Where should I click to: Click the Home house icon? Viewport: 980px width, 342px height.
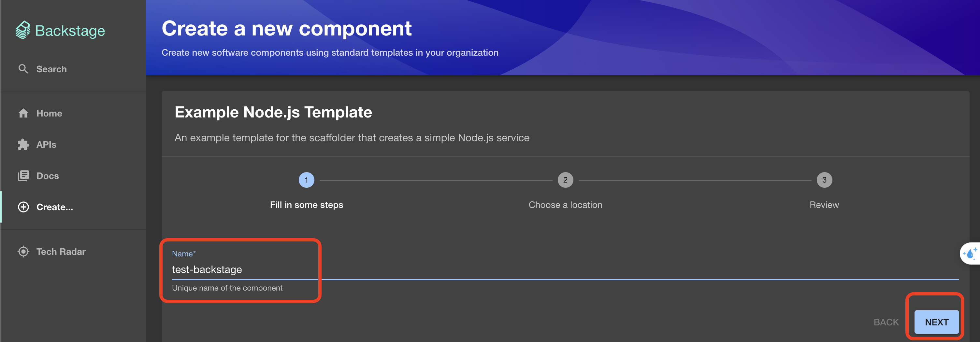coord(23,113)
